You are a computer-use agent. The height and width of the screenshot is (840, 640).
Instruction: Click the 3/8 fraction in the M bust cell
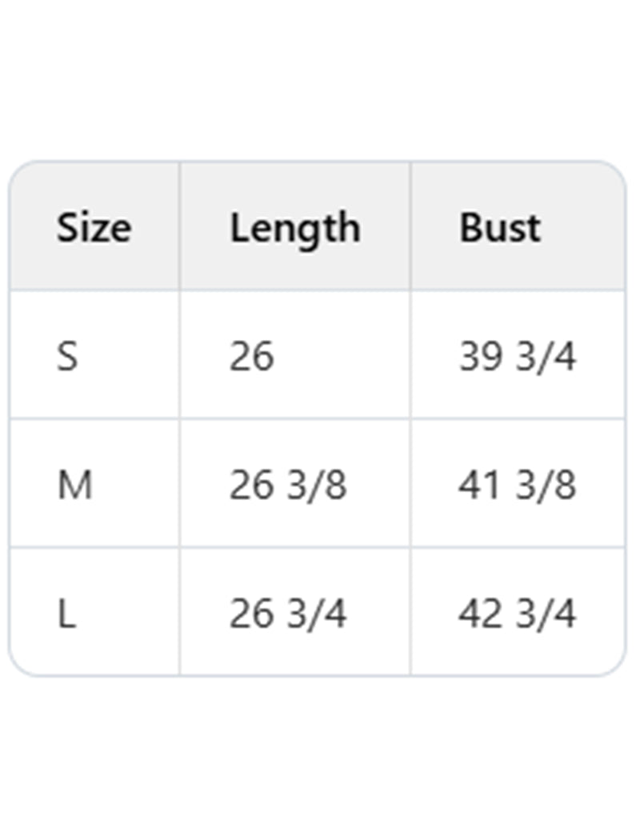tap(546, 485)
